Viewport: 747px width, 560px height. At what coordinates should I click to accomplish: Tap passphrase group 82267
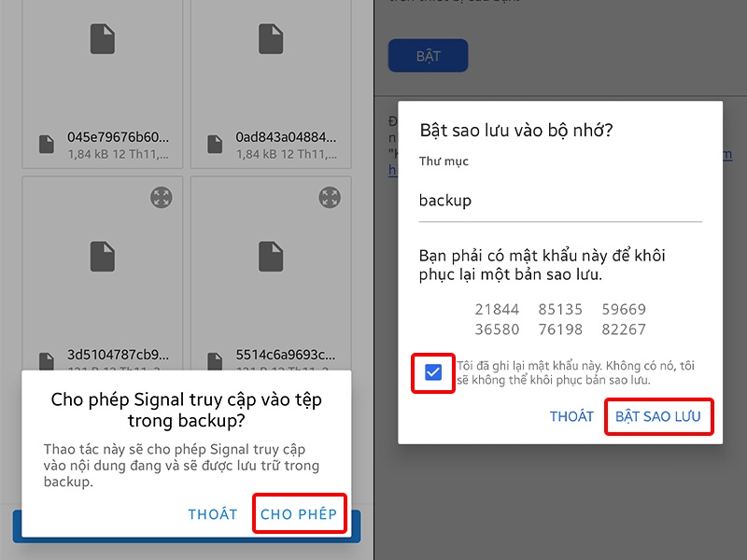coord(624,329)
